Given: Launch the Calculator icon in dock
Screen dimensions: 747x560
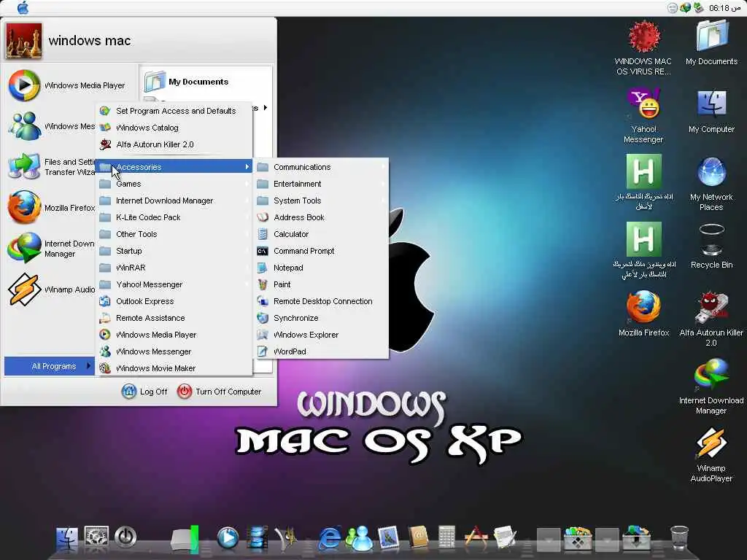Looking at the screenshot, I should pos(446,538).
